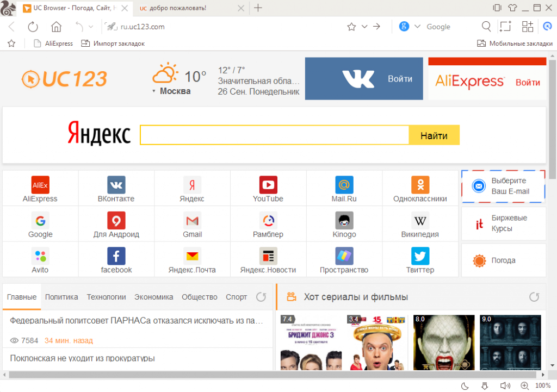Screen dimensions: 557x392
Task: Open Биржевые Курсы widget
Action: [x=503, y=223]
